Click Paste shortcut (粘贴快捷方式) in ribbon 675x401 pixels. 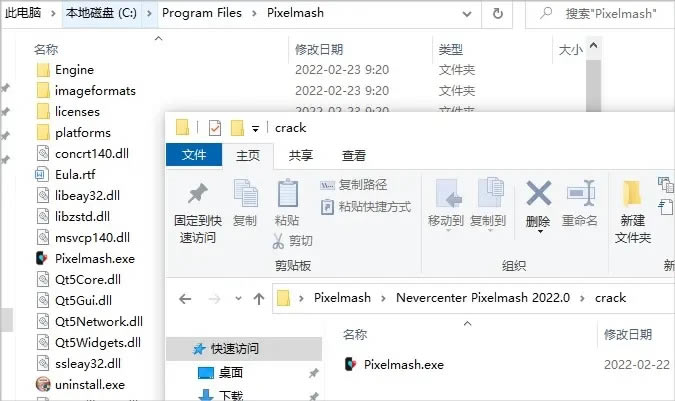365,207
